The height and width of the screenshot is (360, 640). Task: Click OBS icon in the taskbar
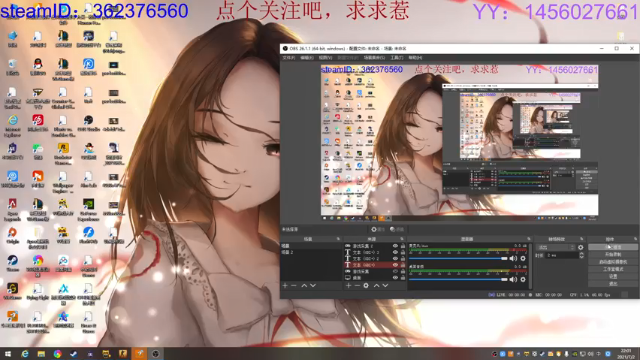pos(156,354)
